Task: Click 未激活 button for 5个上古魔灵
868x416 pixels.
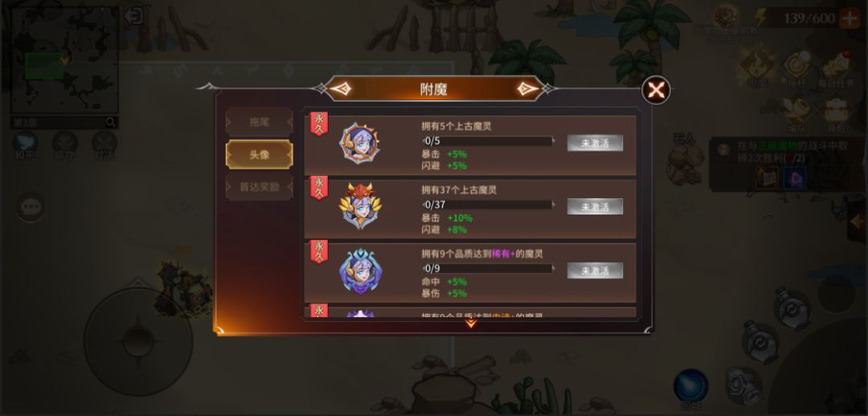Action: tap(595, 143)
